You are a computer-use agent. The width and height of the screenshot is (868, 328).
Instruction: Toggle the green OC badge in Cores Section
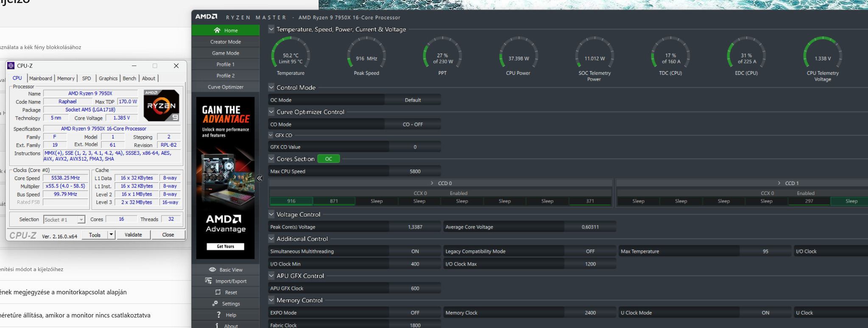coord(329,158)
